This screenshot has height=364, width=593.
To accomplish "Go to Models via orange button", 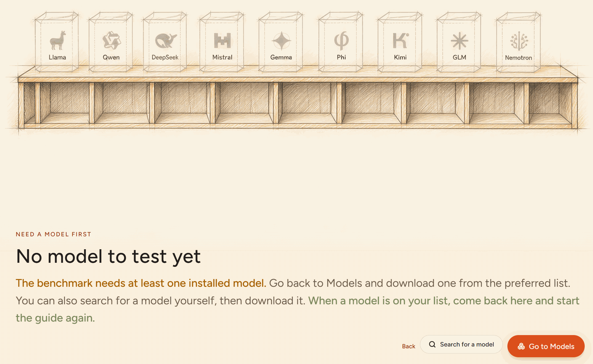I will point(546,346).
